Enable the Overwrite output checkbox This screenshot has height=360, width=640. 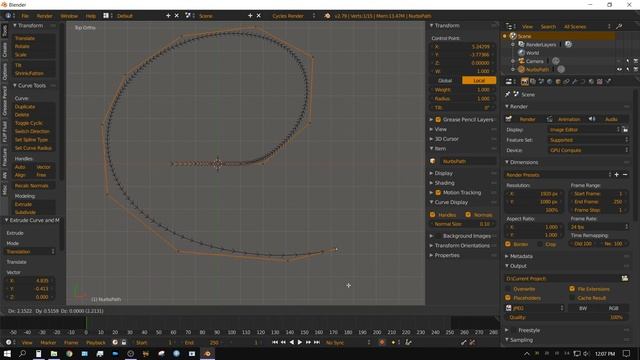click(x=508, y=289)
